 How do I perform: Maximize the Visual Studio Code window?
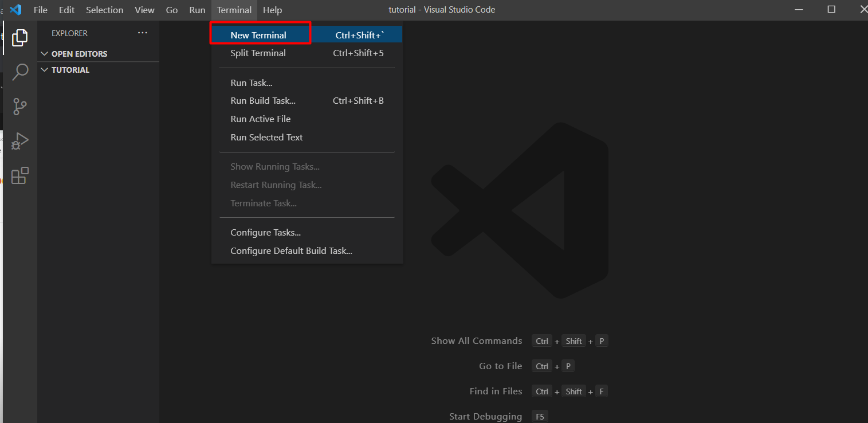(x=831, y=9)
